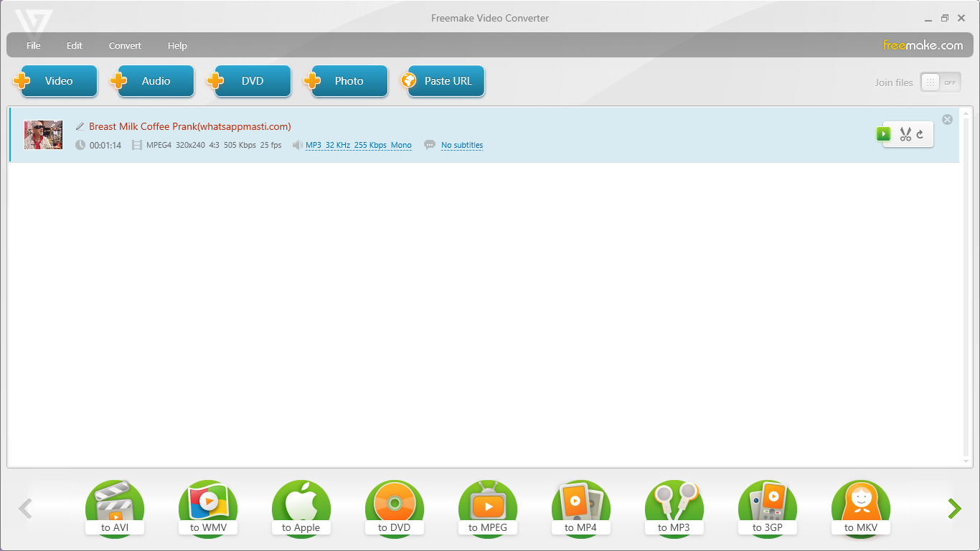
Task: Visit the freemake.com link
Action: [923, 45]
